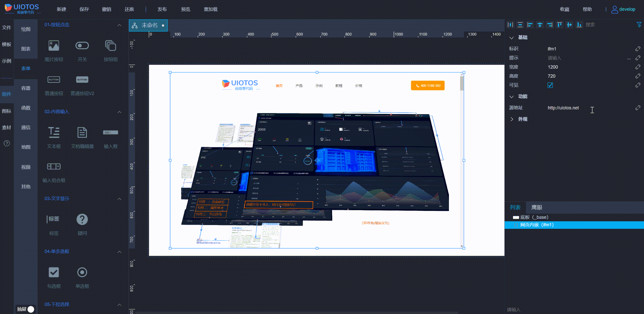This screenshot has height=314, width=644.
Task: Collapse the 基础 basic properties section
Action: [512, 37]
